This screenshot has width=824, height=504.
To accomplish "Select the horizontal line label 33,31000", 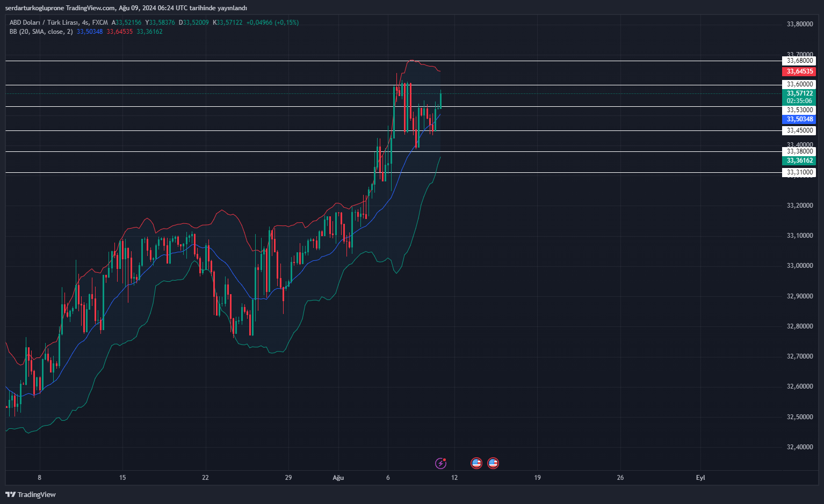I will click(x=799, y=172).
